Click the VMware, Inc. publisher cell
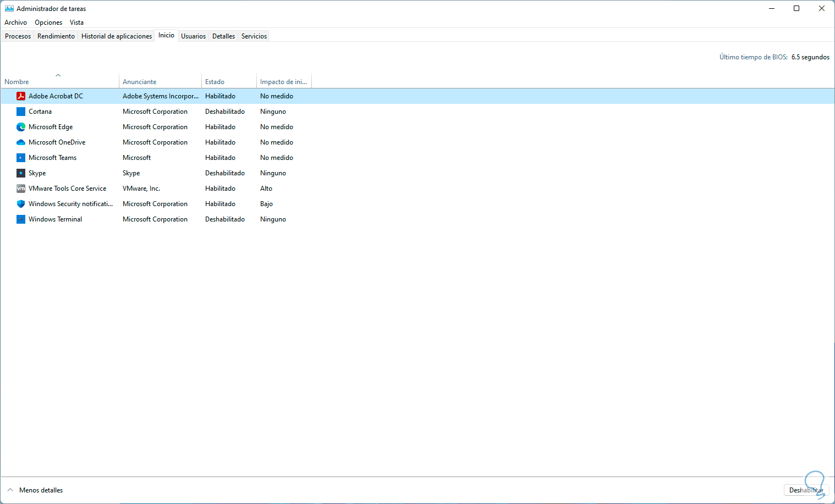Viewport: 835px width, 504px height. coord(141,189)
